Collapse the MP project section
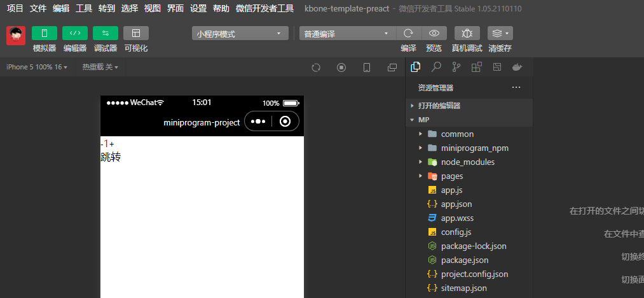Image resolution: width=644 pixels, height=298 pixels. [469, 120]
